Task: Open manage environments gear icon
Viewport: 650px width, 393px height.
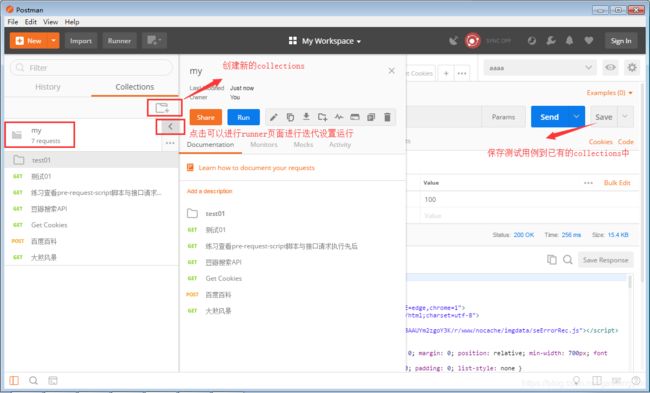Action: [x=632, y=68]
